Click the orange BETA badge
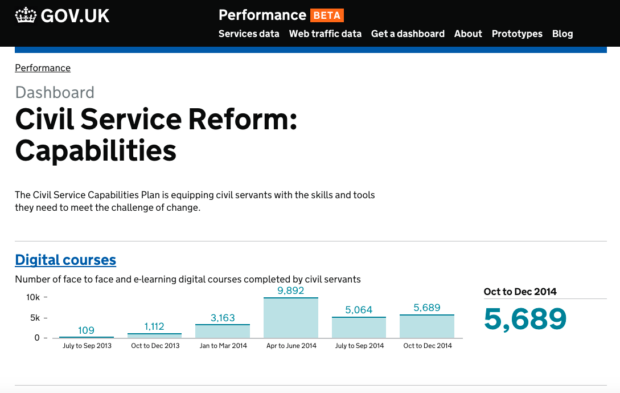Image resolution: width=620 pixels, height=393 pixels. coord(327,15)
